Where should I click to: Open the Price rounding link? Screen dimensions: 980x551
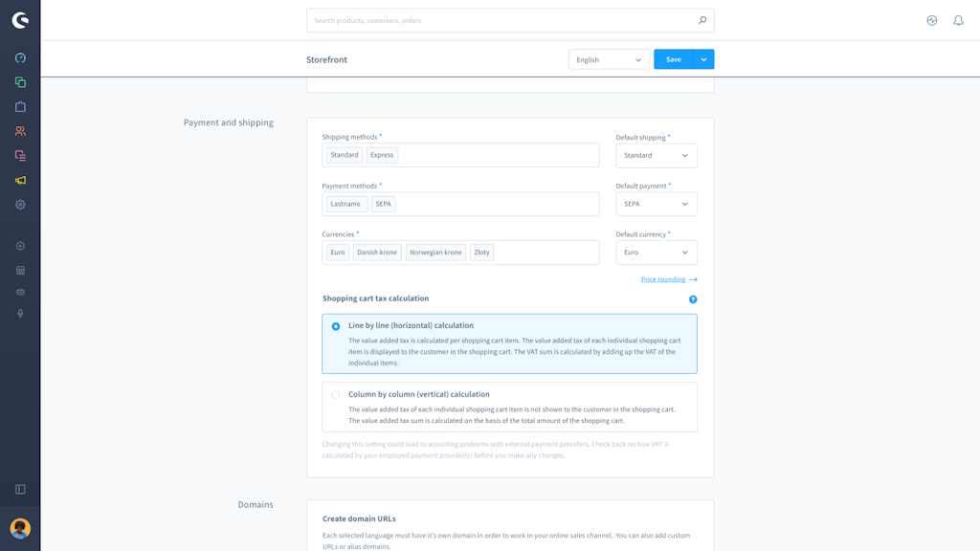tap(664, 278)
